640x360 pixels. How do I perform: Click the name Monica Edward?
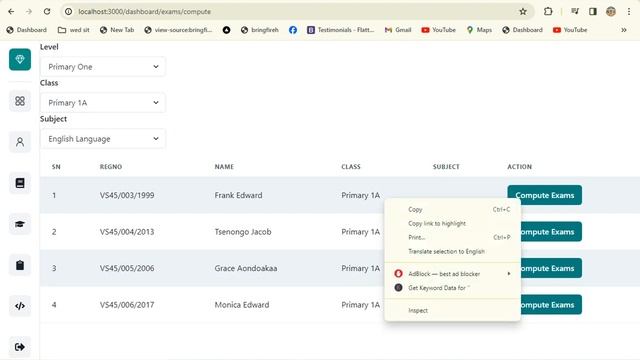(242, 304)
